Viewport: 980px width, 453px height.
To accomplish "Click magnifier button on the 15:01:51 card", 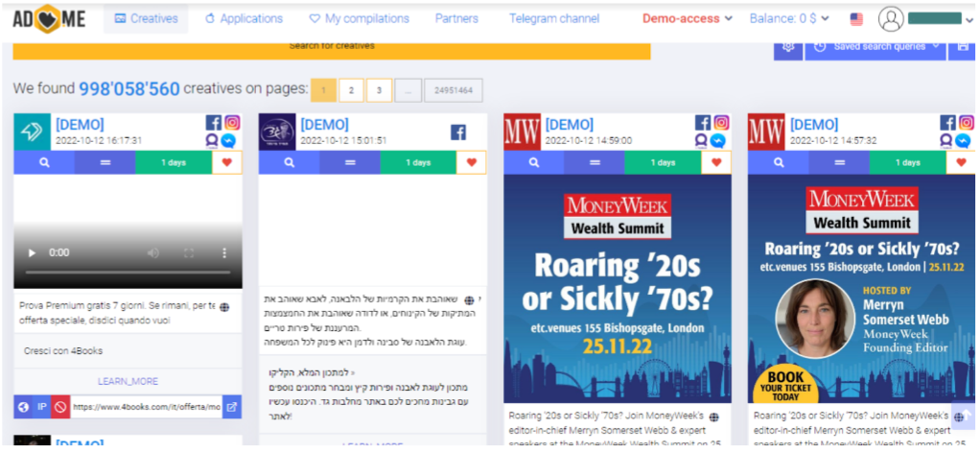I will [289, 163].
